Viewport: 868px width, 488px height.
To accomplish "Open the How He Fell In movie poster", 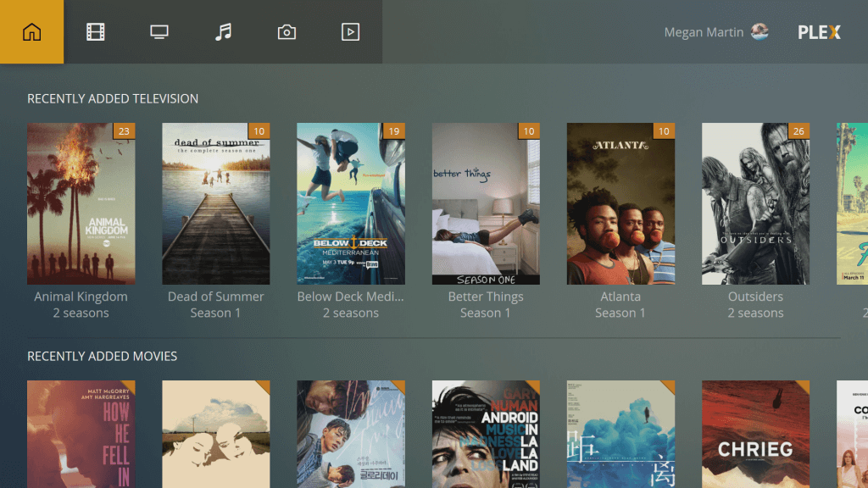I will pyautogui.click(x=81, y=434).
